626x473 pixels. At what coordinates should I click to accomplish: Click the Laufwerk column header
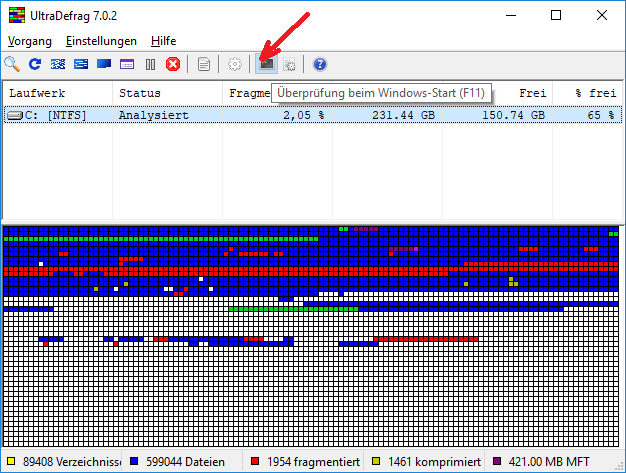tap(57, 93)
